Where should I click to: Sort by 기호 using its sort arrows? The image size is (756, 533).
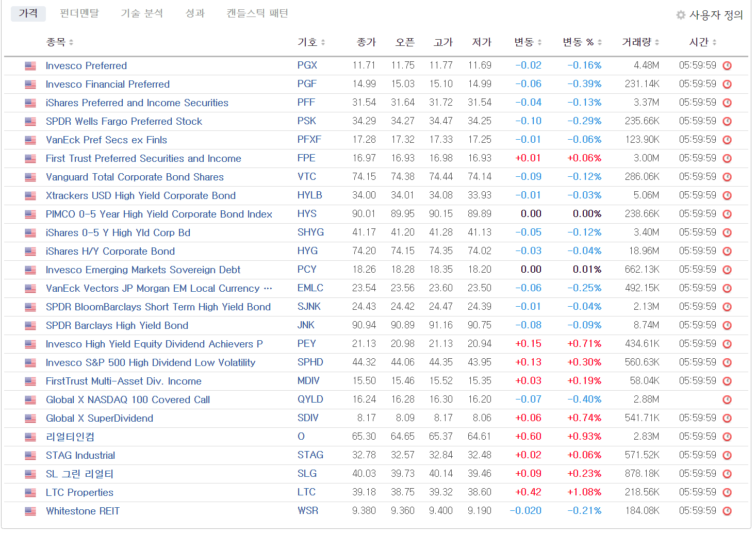tap(323, 42)
